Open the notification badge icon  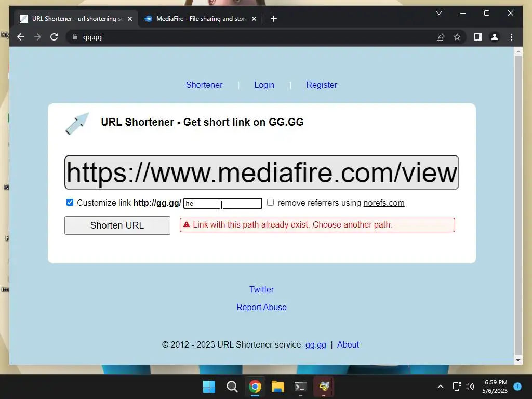(517, 386)
